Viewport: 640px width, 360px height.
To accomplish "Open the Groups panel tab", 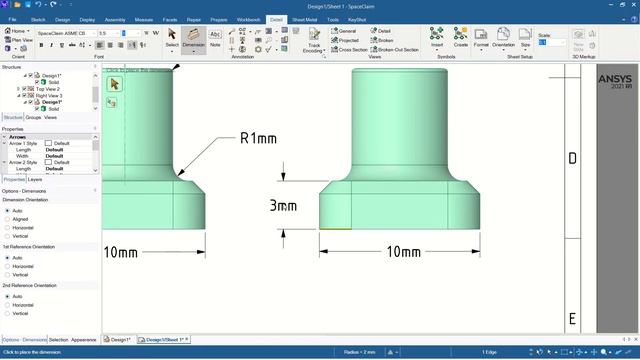I will [33, 118].
